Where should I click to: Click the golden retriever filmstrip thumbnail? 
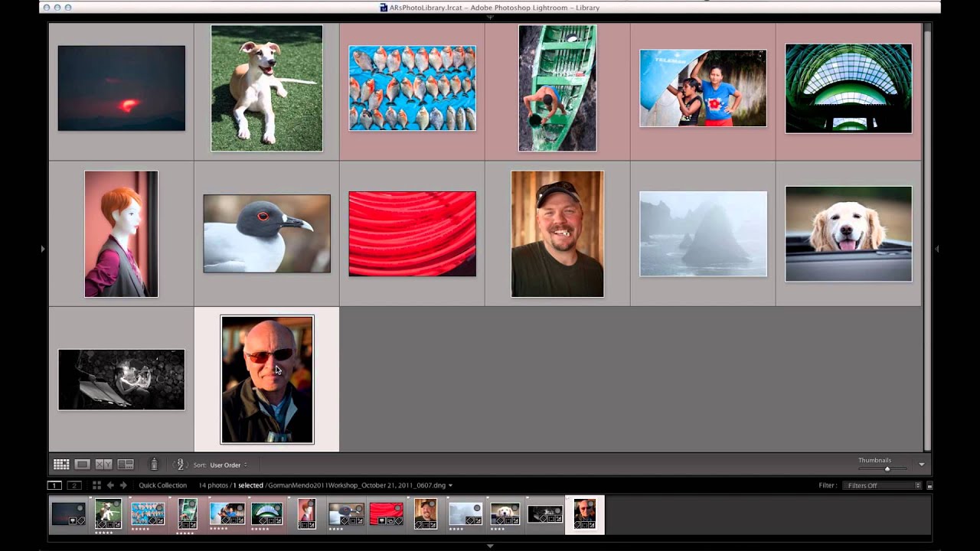pyautogui.click(x=505, y=514)
